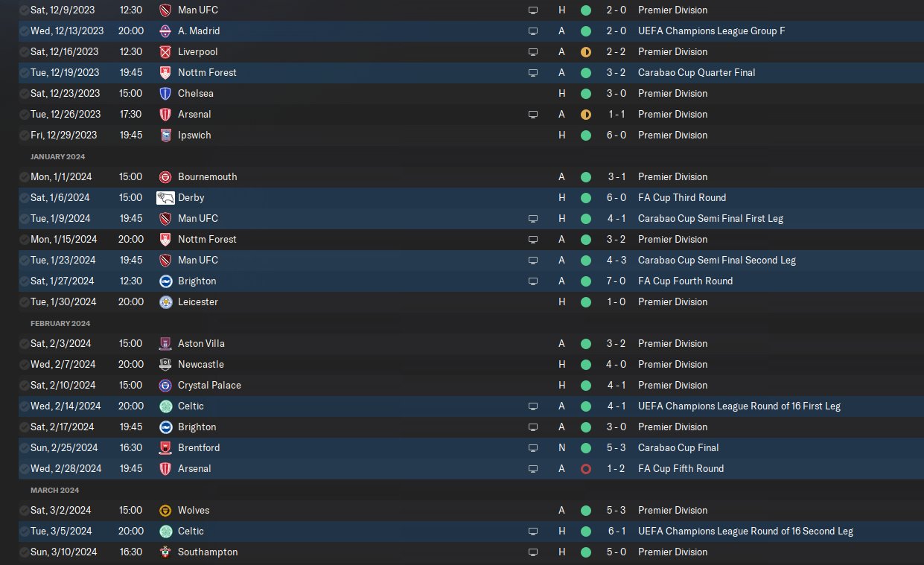This screenshot has height=565, width=924.
Task: Toggle checkmark beside Sat 12/9/2023 fixture
Action: click(25, 10)
